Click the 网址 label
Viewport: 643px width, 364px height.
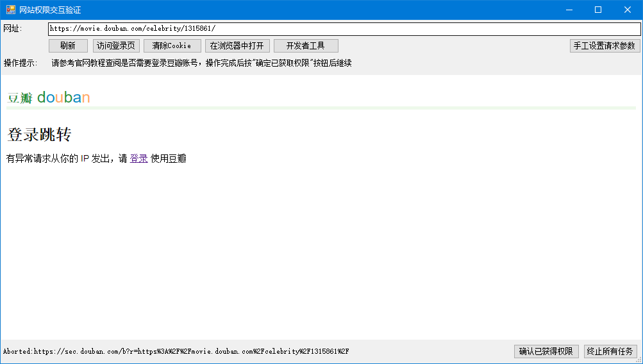(13, 29)
